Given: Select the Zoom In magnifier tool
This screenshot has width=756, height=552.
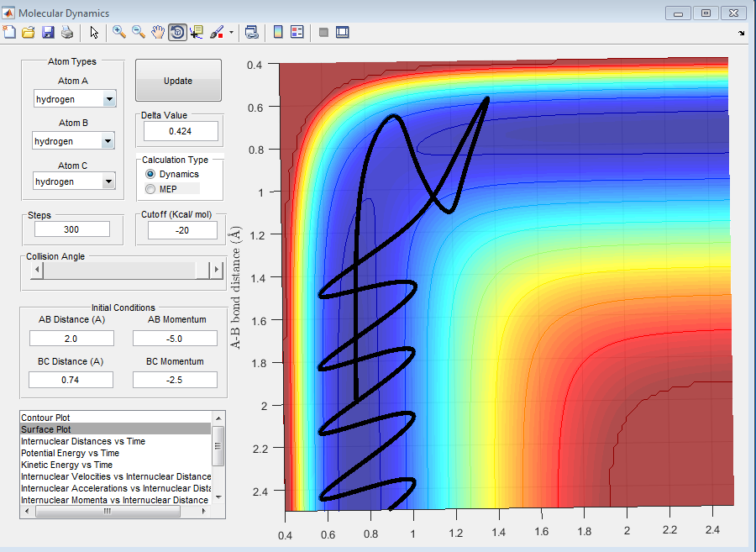Looking at the screenshot, I should pyautogui.click(x=119, y=32).
